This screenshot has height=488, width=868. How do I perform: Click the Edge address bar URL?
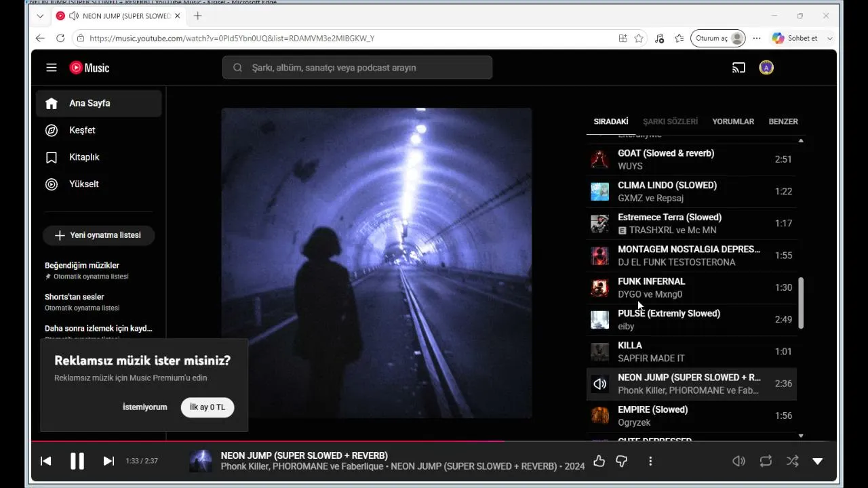point(232,39)
